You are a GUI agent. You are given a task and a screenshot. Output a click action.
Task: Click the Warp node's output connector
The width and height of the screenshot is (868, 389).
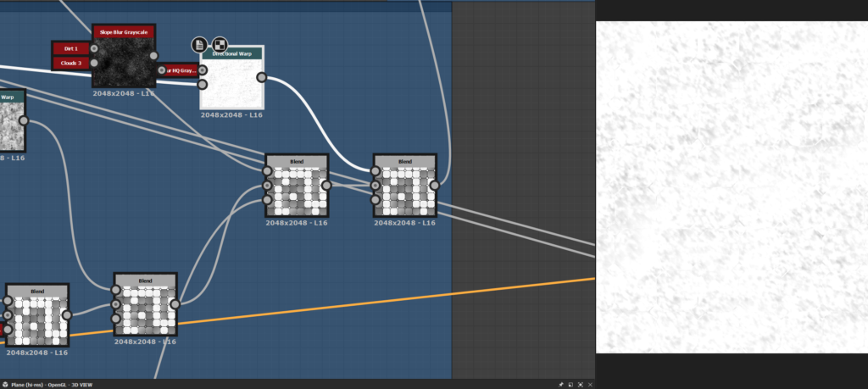24,120
